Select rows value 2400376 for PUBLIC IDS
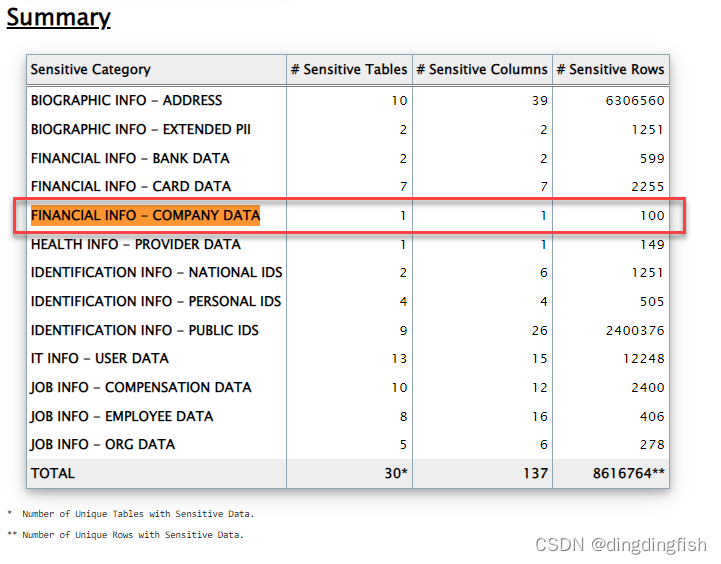Screen dimensions: 721x564 pos(635,330)
